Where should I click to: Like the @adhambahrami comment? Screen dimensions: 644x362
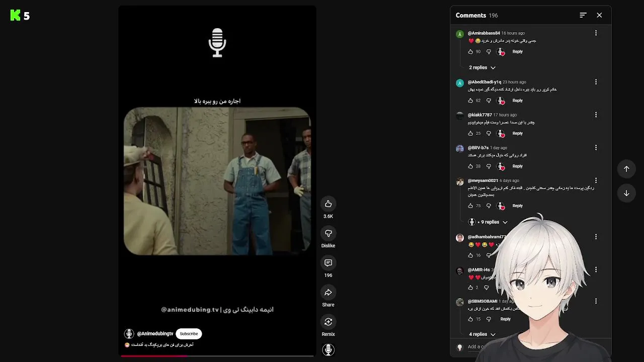[x=470, y=255]
